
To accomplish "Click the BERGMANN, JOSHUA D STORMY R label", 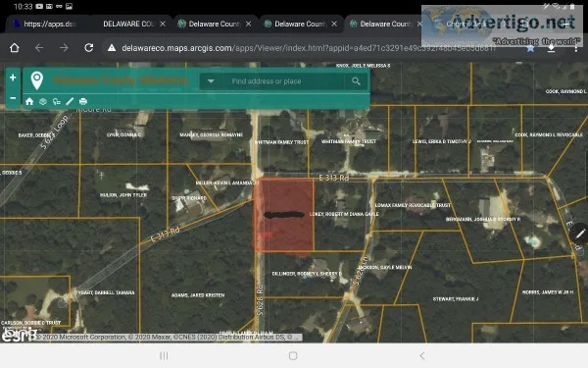I will pyautogui.click(x=483, y=219).
